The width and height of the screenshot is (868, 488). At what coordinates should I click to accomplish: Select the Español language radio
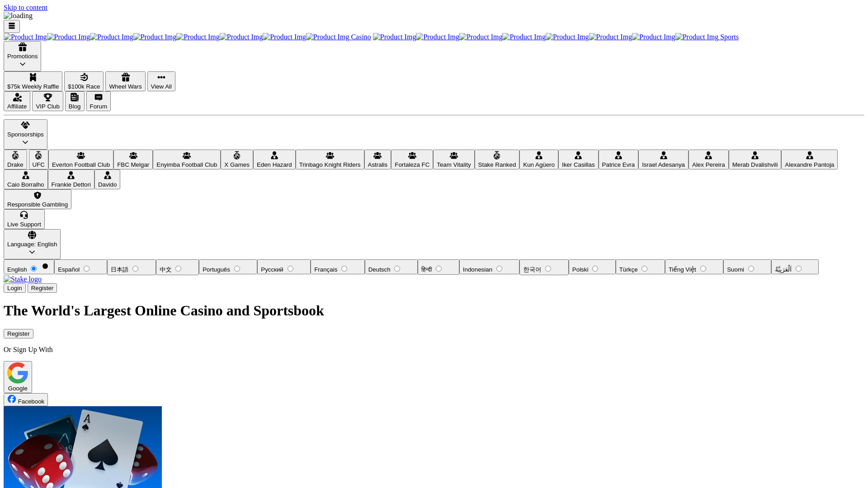coord(86,269)
